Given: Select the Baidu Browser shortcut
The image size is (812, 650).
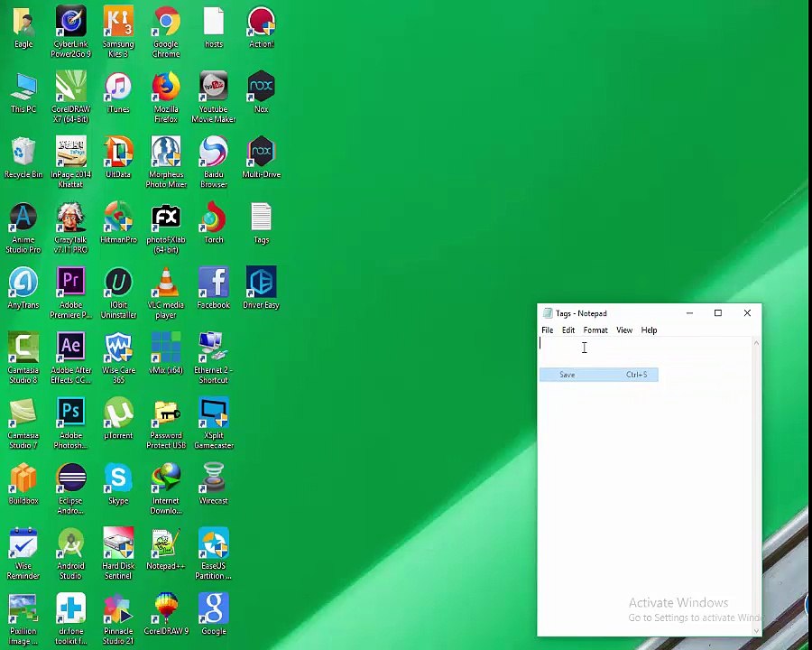Looking at the screenshot, I should tap(213, 153).
